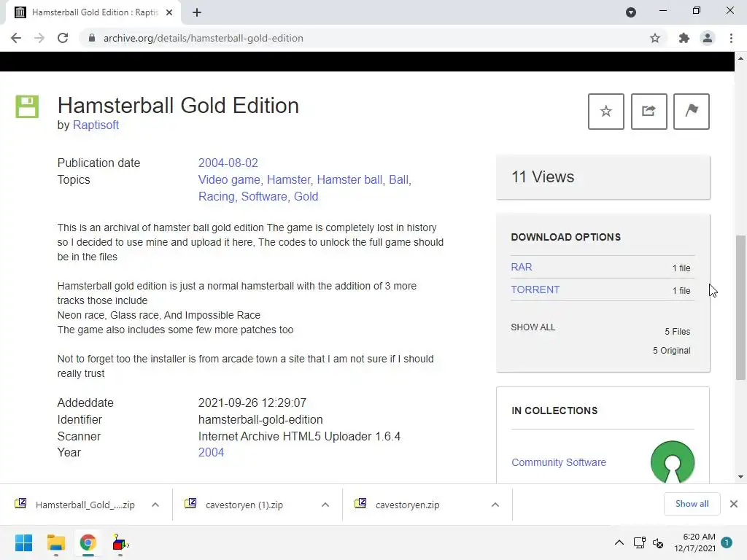Click identifier hamsterball-gold-edition text
This screenshot has height=560, width=747.
[260, 419]
